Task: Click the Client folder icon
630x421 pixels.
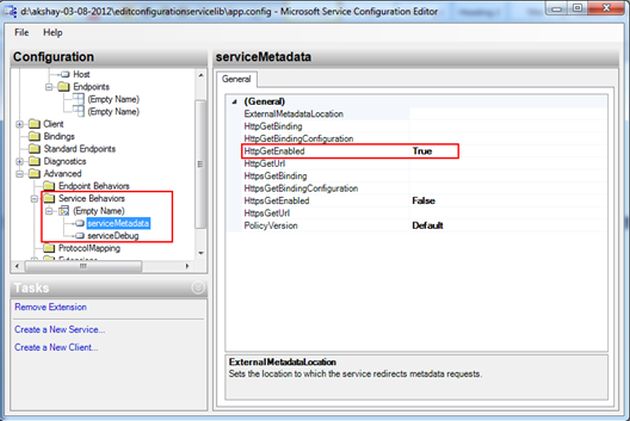Action: pos(35,124)
